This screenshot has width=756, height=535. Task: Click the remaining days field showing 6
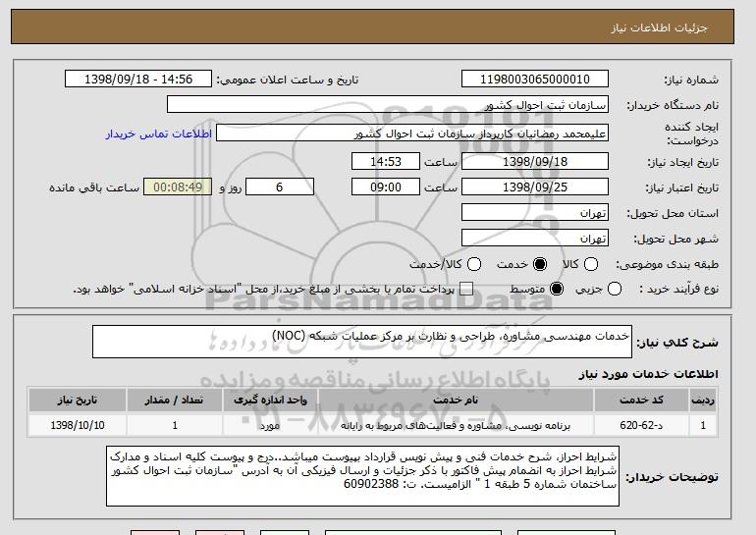pos(280,187)
